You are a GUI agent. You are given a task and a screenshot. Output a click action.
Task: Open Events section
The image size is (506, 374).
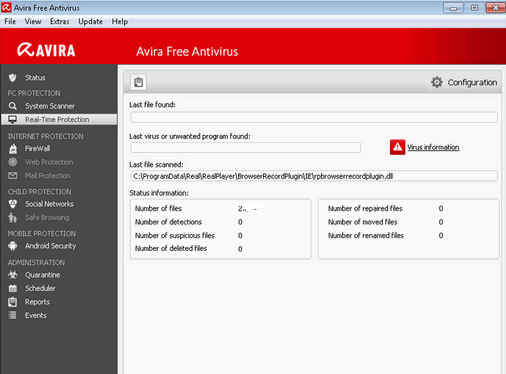36,315
